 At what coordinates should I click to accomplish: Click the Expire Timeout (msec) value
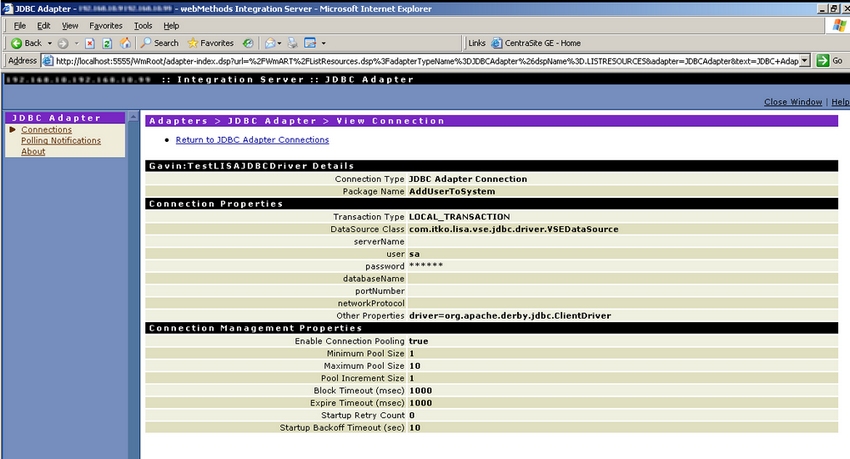point(420,403)
